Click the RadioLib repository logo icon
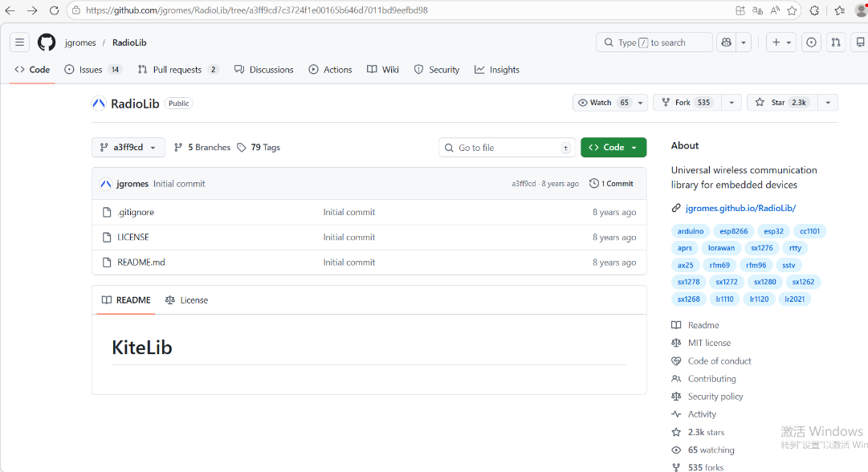The image size is (868, 472). tap(99, 104)
